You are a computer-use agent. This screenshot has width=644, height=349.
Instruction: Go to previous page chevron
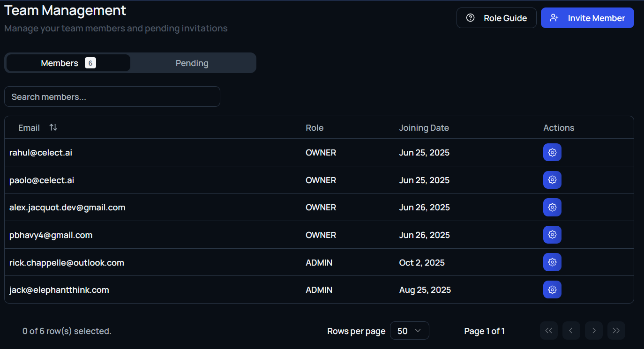(571, 331)
